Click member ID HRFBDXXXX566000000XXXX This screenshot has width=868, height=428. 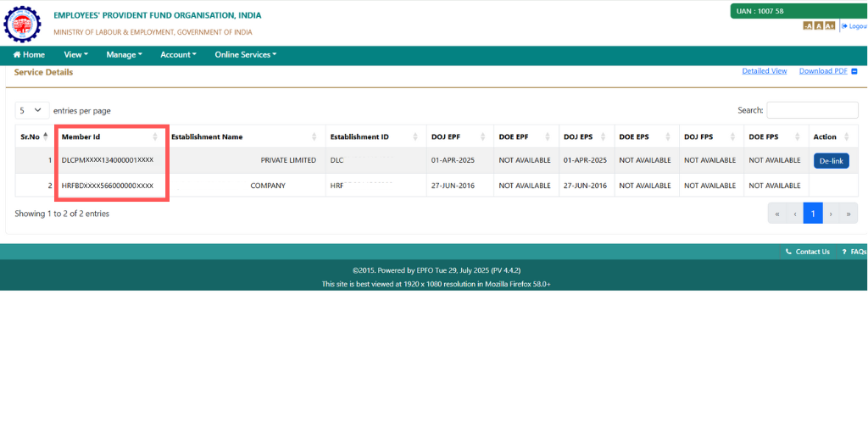click(108, 186)
